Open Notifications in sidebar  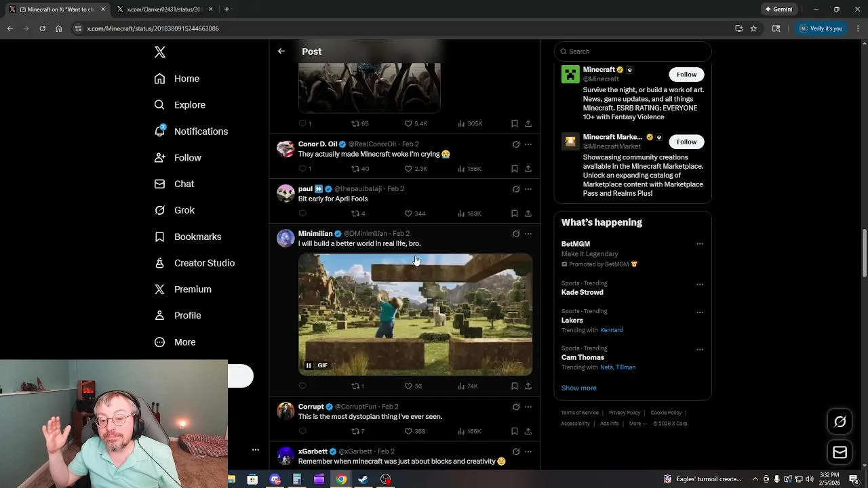coord(191,131)
